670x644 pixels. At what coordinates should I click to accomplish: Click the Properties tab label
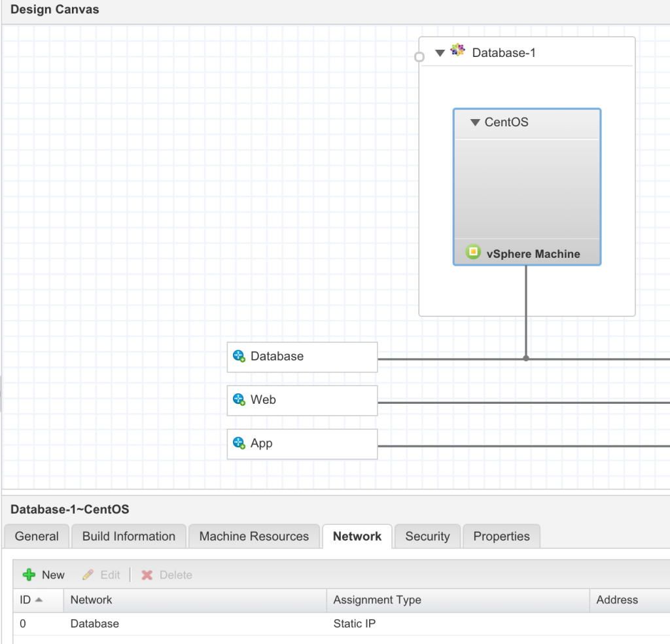pyautogui.click(x=501, y=536)
